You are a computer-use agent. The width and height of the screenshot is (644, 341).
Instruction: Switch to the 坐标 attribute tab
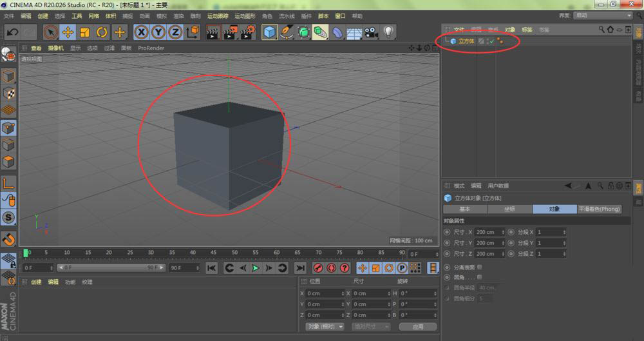[x=509, y=209]
